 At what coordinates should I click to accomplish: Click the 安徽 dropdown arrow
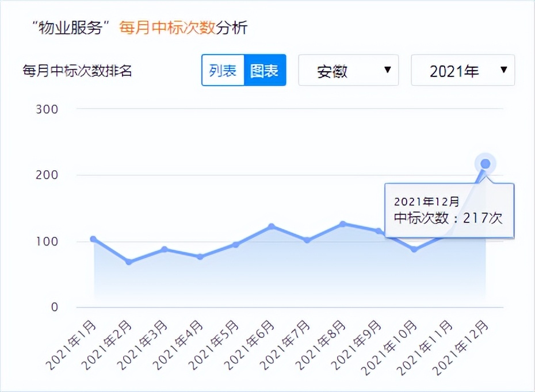tap(388, 70)
